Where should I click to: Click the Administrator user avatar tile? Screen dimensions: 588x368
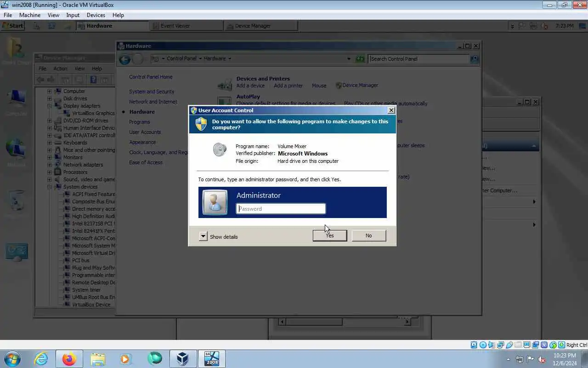215,202
